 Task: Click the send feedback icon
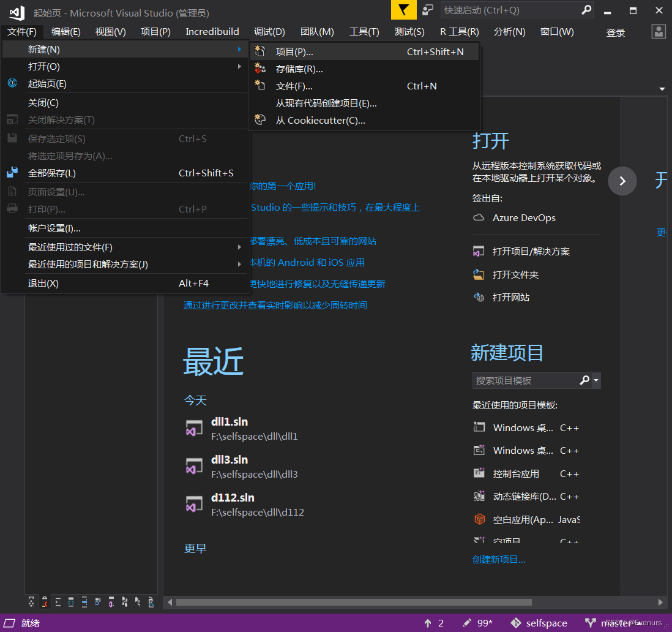tap(427, 10)
